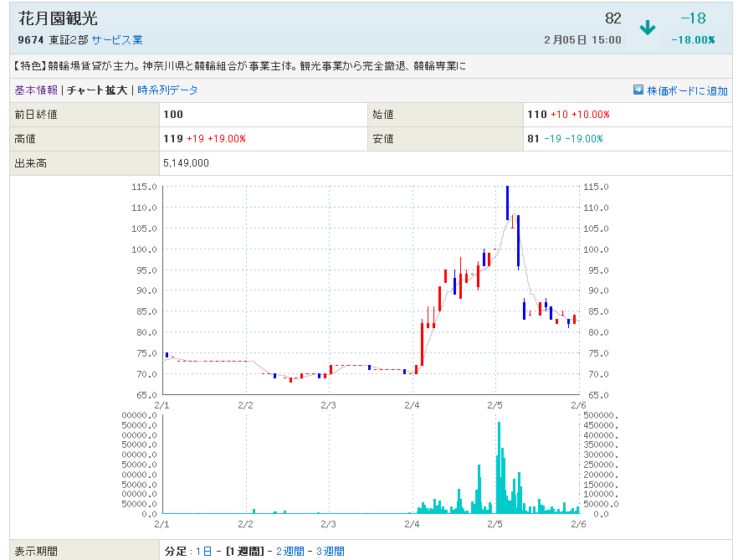Click the 株価ボードに追加 link text

coord(687,90)
